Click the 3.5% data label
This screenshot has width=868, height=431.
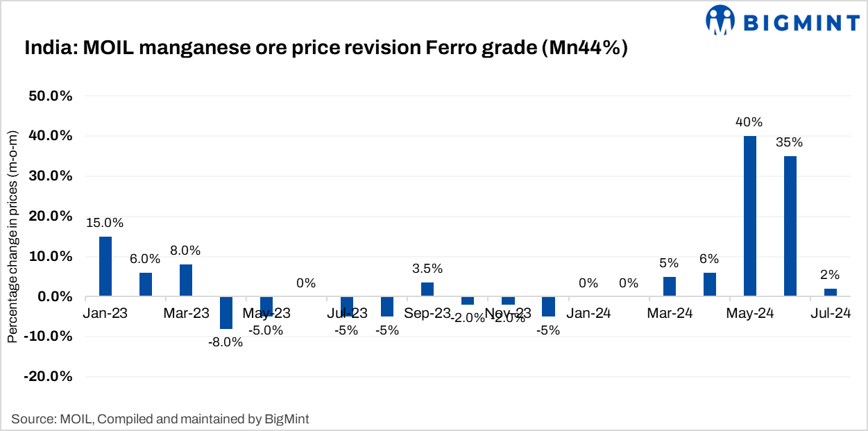coord(427,269)
